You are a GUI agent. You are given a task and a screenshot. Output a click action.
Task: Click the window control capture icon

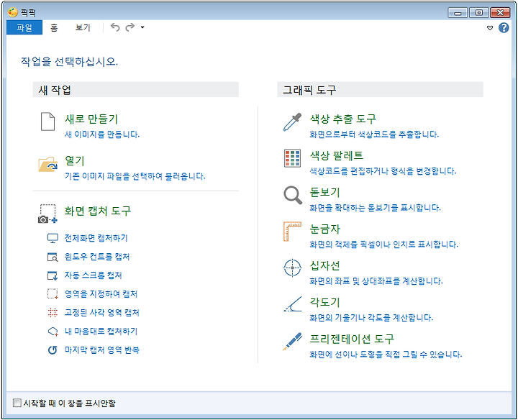53,257
